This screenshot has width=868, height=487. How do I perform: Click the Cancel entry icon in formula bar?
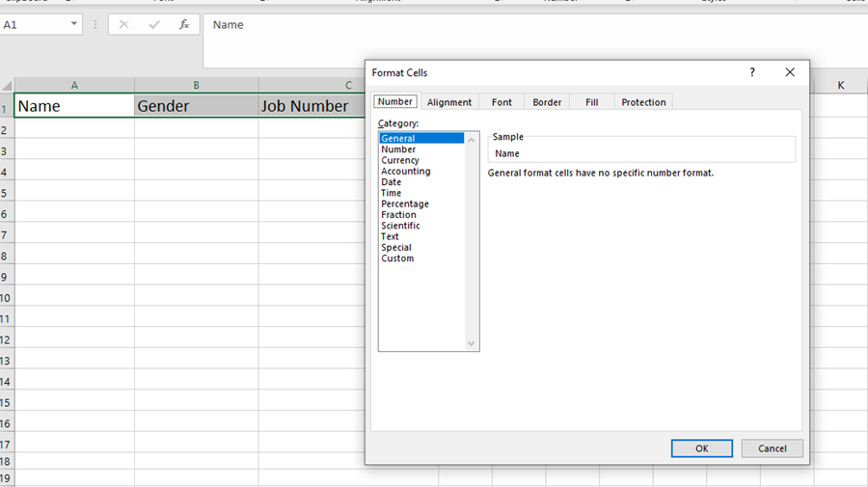pyautogui.click(x=123, y=24)
